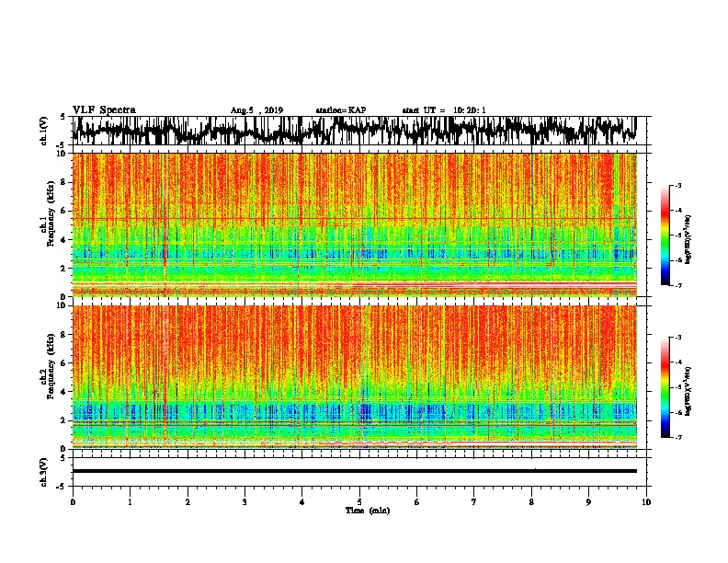The width and height of the screenshot is (728, 563).
Task: Click the "7" tick on Time axis
Action: [474, 502]
